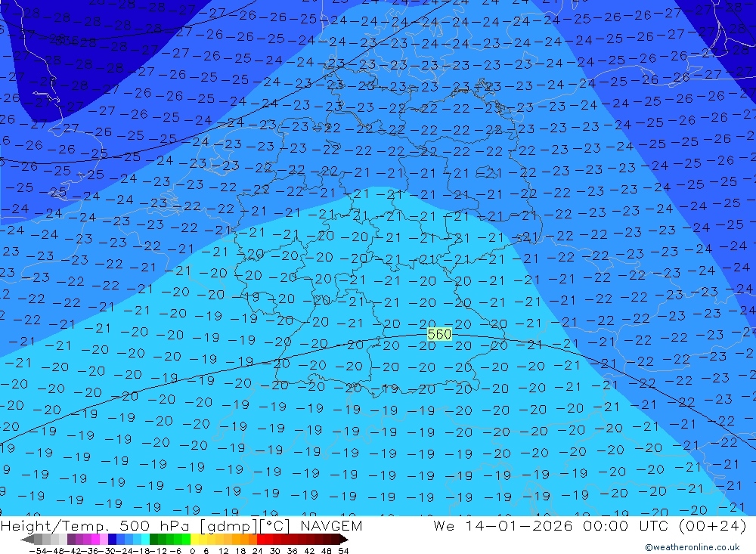The height and width of the screenshot is (554, 756).
Task: Click the right arrow end of color legend
Action: tap(344, 540)
